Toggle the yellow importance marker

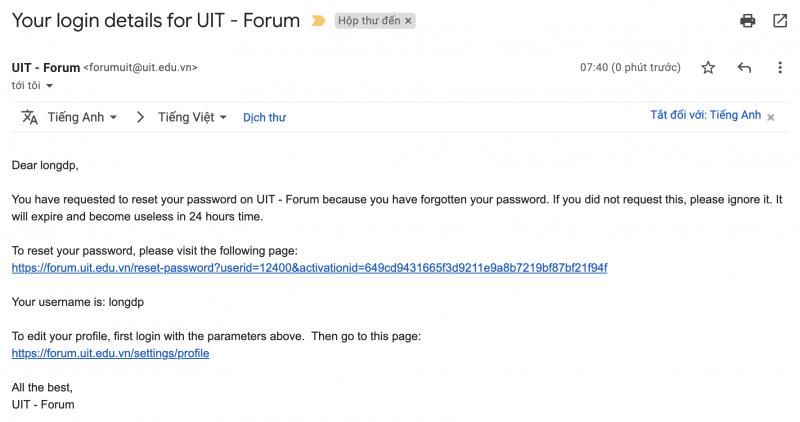pyautogui.click(x=319, y=20)
